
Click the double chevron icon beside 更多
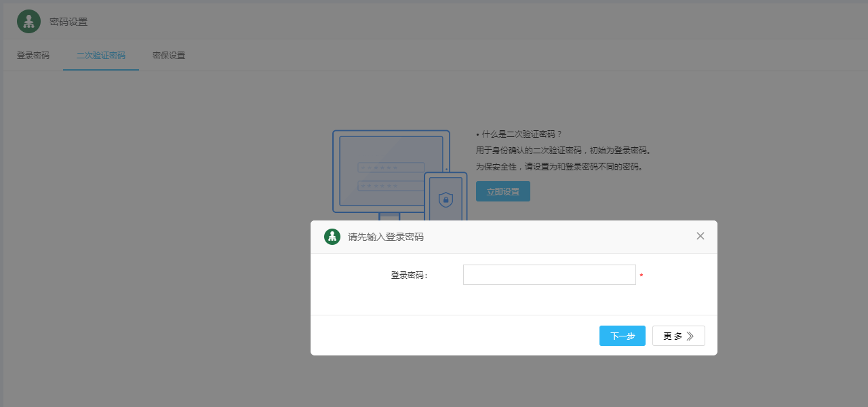click(690, 336)
